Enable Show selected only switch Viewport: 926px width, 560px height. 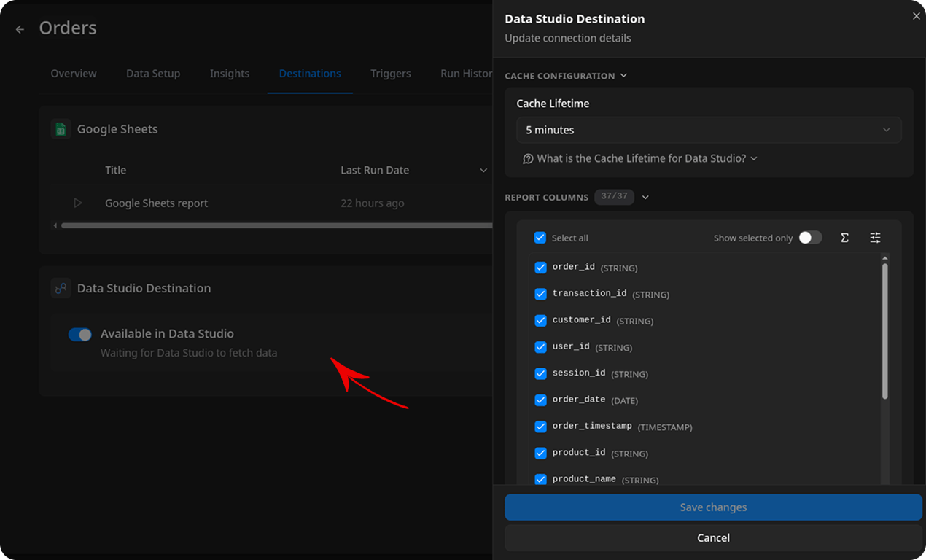pos(810,238)
